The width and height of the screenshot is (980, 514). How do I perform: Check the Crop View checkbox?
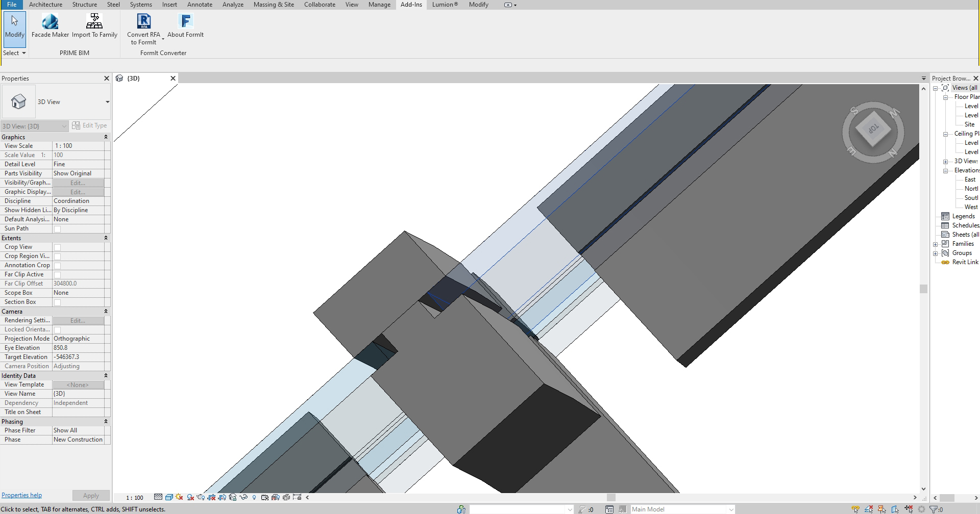pyautogui.click(x=58, y=247)
